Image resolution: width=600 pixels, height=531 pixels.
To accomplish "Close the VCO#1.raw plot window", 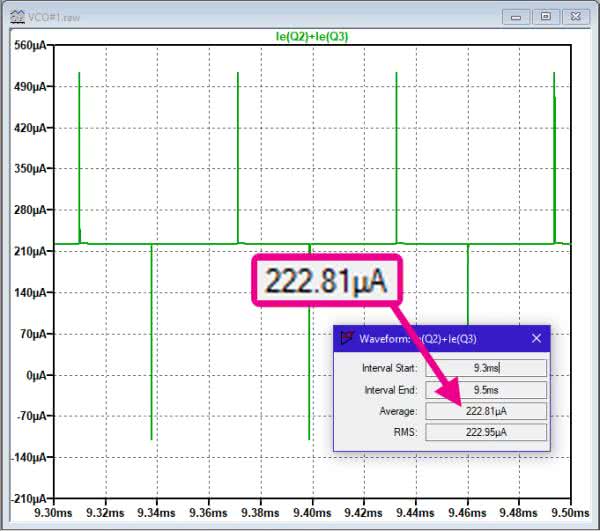I will pyautogui.click(x=575, y=16).
